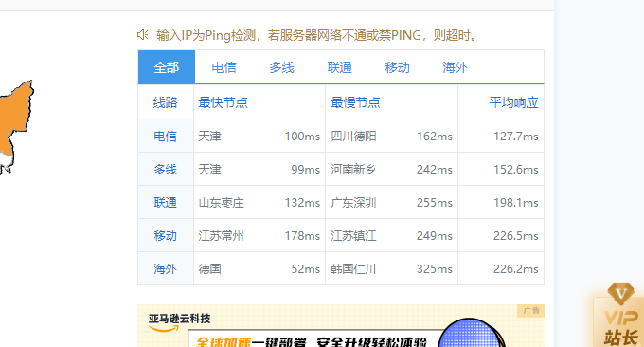The height and width of the screenshot is (347, 644).
Task: Click the 255ms value
Action: coord(435,202)
